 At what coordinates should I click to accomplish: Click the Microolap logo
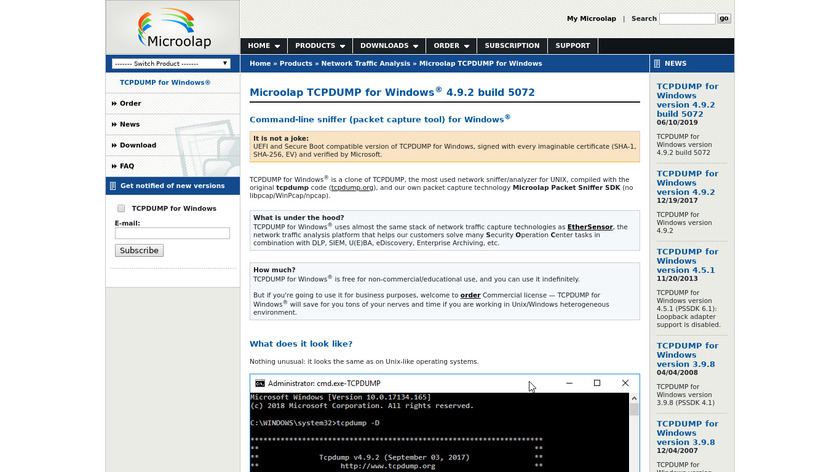point(174,28)
